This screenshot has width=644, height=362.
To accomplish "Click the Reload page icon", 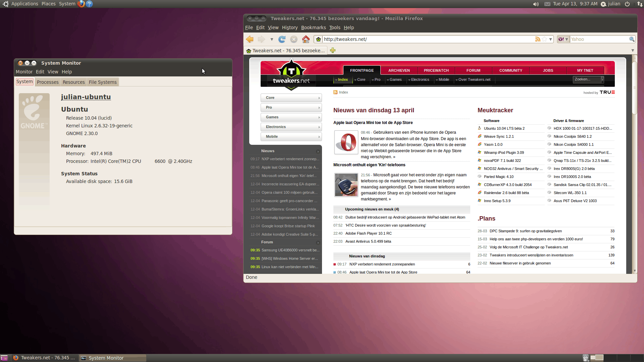I will [282, 39].
